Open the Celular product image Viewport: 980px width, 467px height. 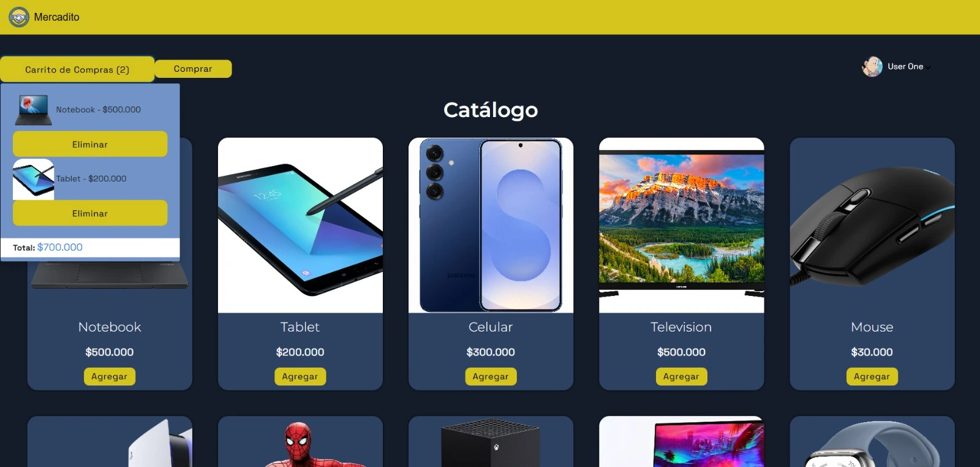point(491,225)
